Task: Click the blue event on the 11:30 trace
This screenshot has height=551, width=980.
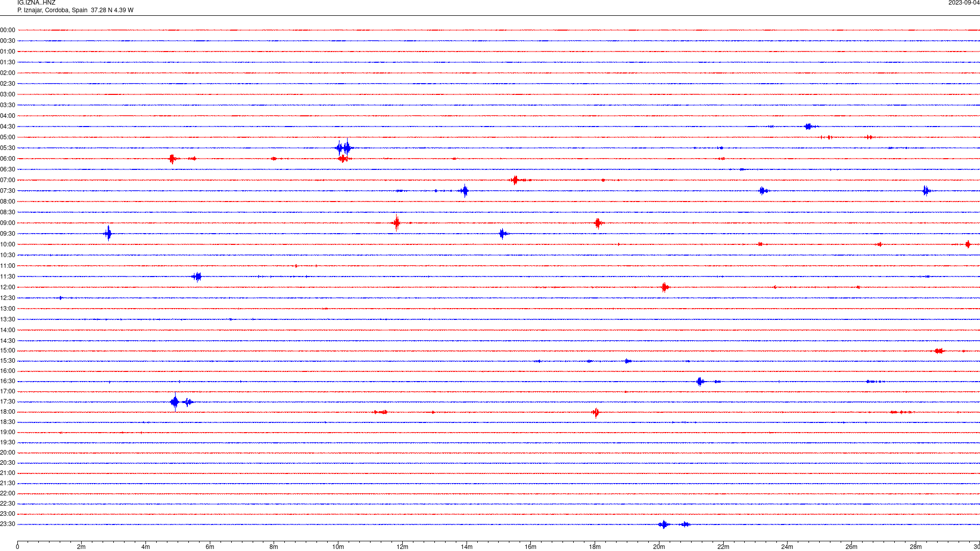Action: coord(197,277)
